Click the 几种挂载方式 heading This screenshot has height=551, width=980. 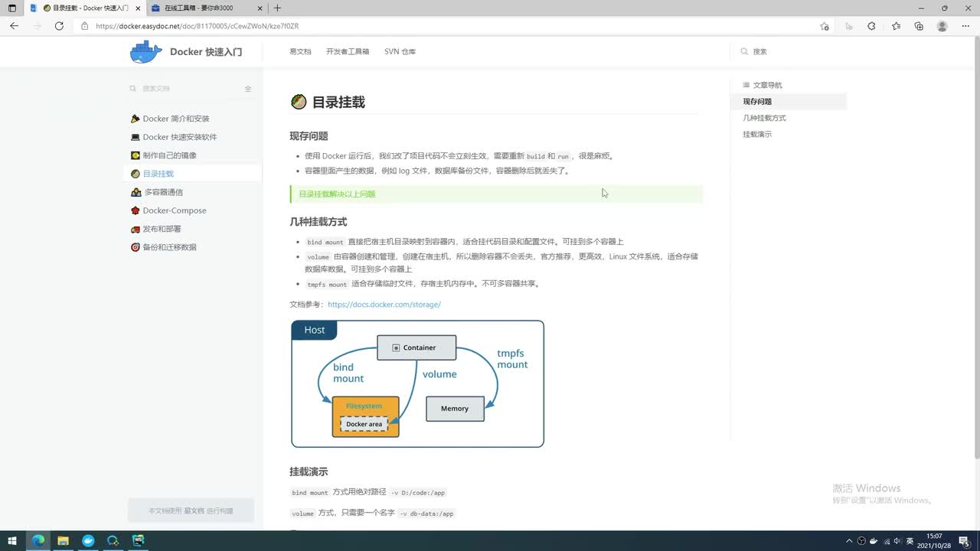(x=318, y=222)
